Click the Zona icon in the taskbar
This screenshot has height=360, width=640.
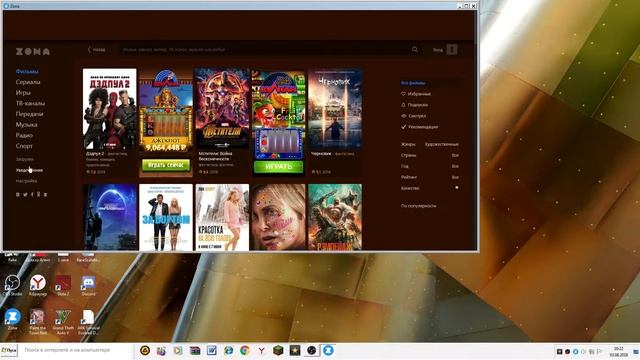tap(328, 350)
